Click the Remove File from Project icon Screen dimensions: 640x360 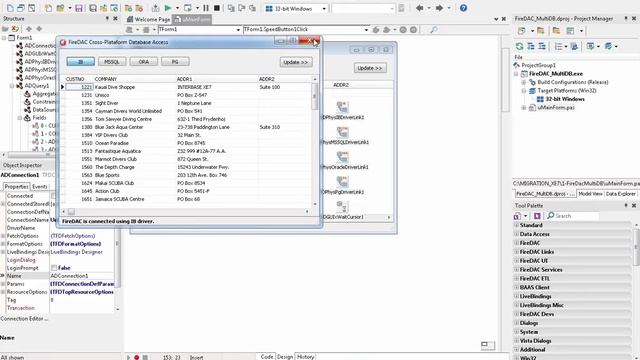(139, 8)
